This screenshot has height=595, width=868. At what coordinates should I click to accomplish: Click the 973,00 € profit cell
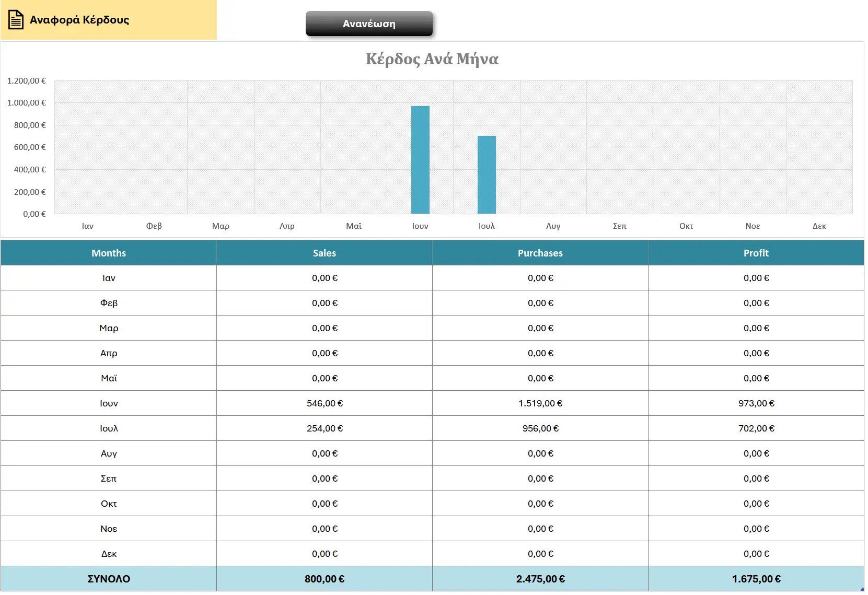tap(756, 403)
